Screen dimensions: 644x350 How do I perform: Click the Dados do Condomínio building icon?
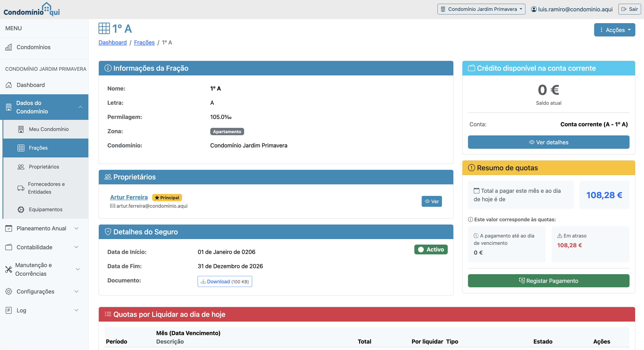tap(8, 107)
